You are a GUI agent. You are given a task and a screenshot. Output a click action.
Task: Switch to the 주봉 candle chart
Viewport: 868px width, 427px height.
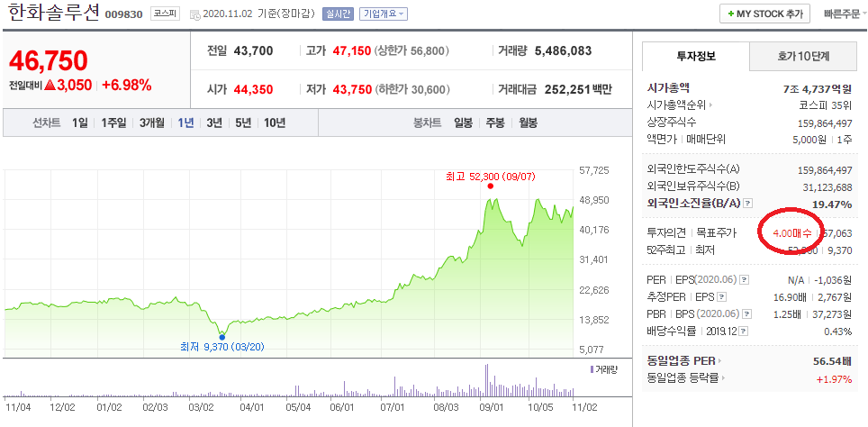[x=495, y=123]
